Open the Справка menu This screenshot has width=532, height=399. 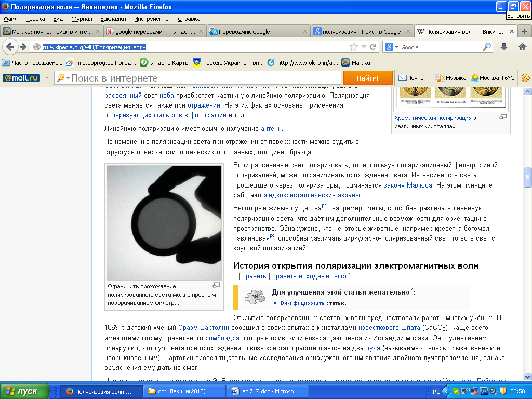tap(189, 19)
